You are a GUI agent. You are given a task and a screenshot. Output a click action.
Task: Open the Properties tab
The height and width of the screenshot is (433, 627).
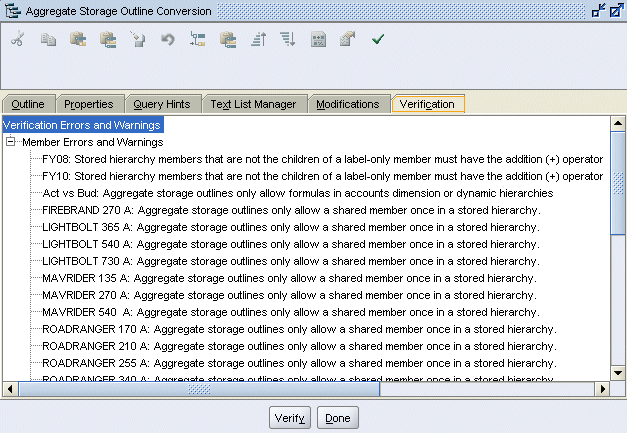[89, 104]
